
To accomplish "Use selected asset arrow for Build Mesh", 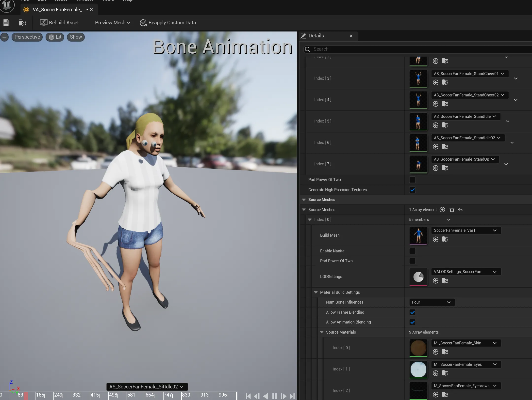I will [x=436, y=239].
